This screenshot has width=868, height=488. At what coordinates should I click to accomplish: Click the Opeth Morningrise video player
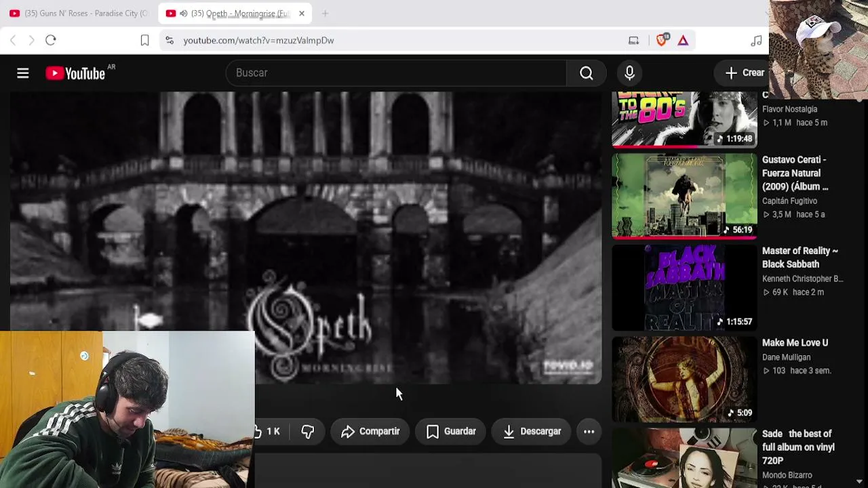click(306, 238)
